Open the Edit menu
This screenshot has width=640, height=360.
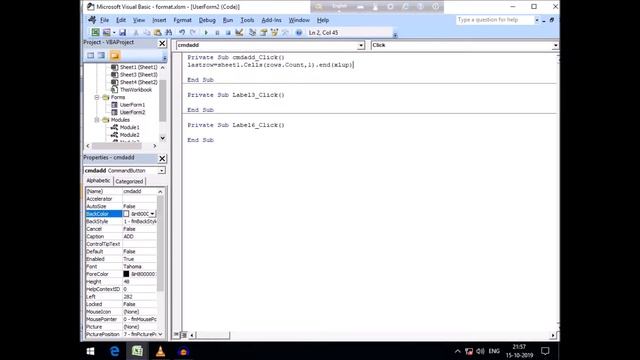point(121,20)
